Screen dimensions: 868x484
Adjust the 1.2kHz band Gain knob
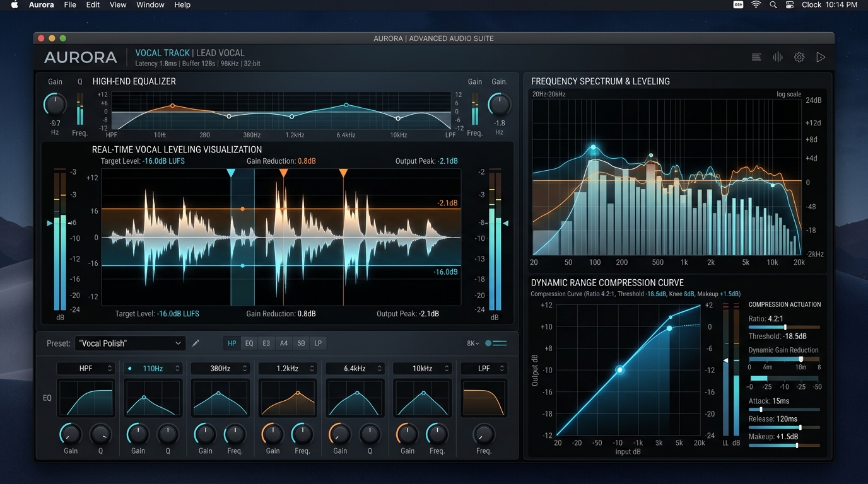tap(273, 434)
